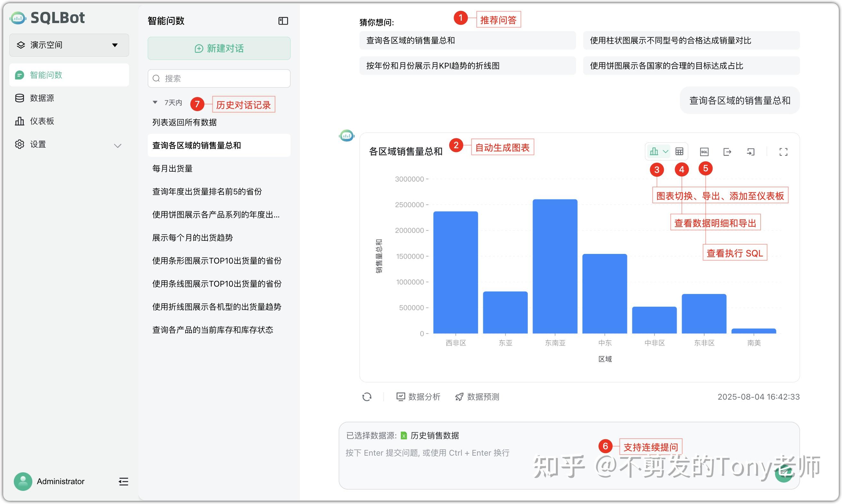Click the refresh icon below the chart
Screen dimensions: 842x504
[367, 397]
